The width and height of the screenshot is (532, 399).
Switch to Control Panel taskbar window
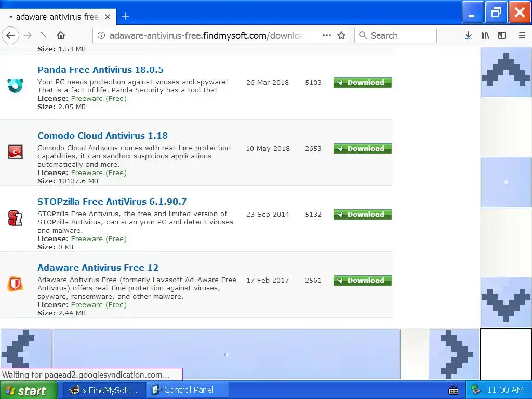pyautogui.click(x=188, y=390)
